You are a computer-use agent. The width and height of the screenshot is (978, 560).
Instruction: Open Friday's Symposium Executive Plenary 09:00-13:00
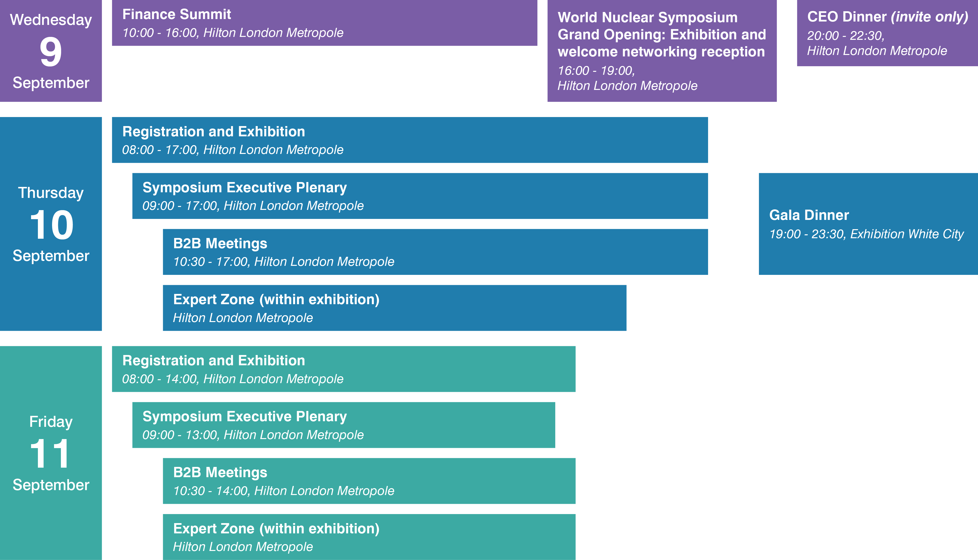[x=343, y=425]
